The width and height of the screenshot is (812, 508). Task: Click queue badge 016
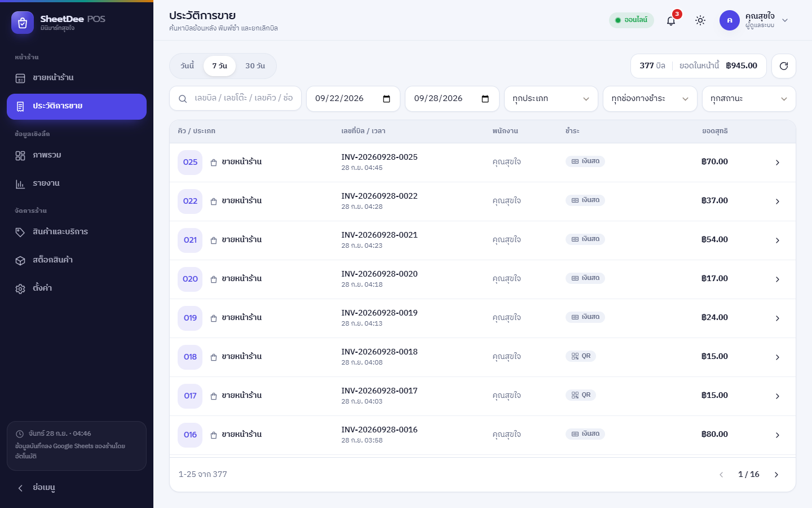(x=190, y=435)
